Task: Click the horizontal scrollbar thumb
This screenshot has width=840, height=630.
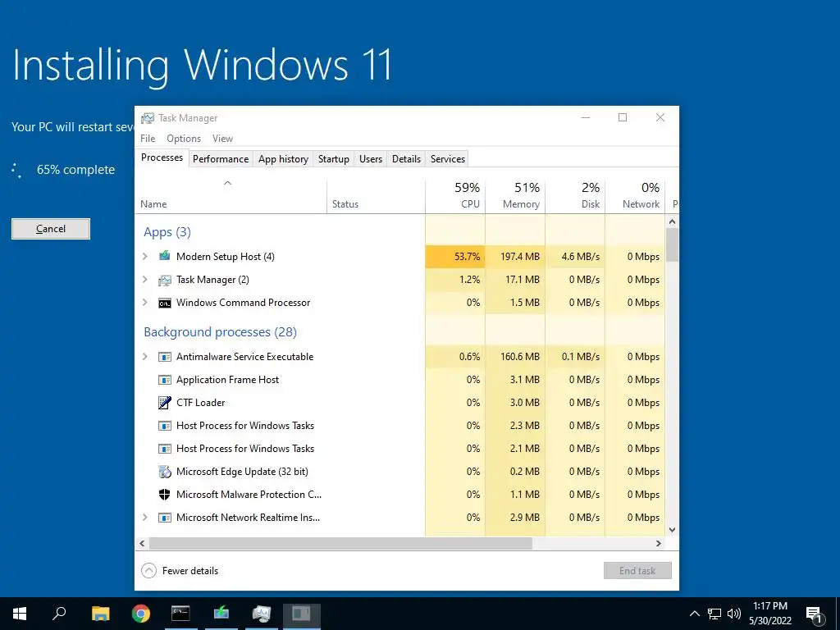Action: click(x=340, y=543)
